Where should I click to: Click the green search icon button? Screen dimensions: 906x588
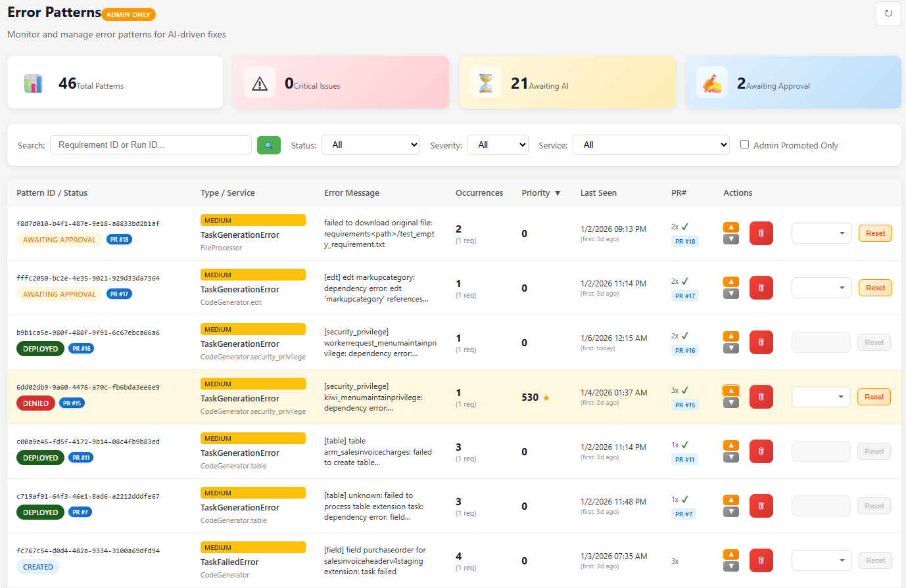pyautogui.click(x=269, y=145)
